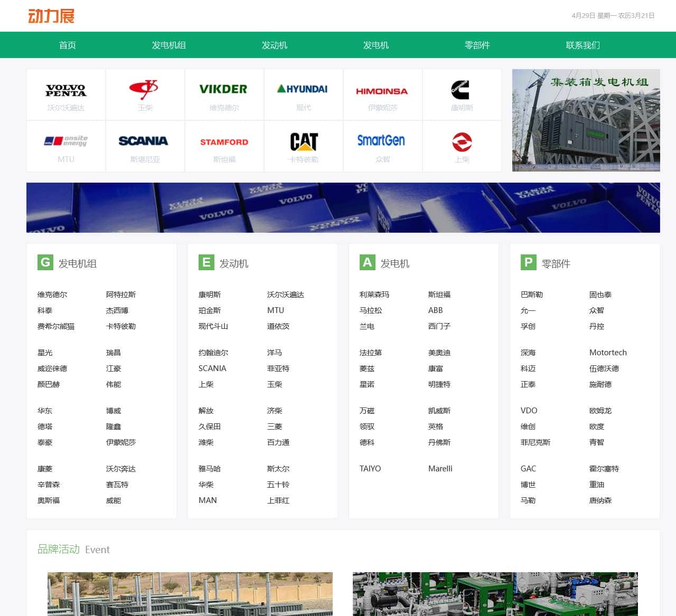Screen dimensions: 676x616
Task: Click the 品牌活动 Event heading
Action: click(x=73, y=549)
